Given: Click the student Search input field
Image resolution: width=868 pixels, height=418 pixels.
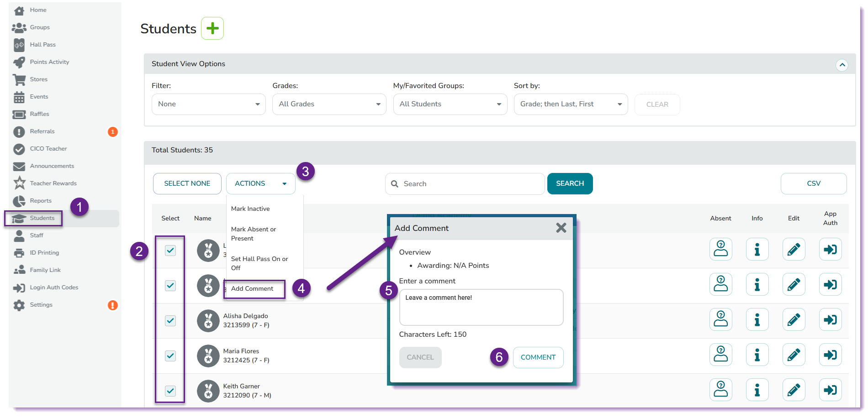Looking at the screenshot, I should [465, 184].
